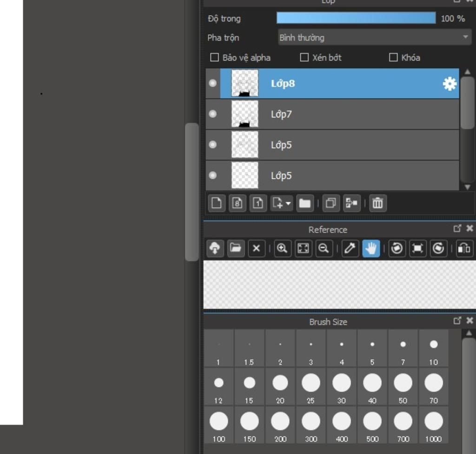Create a new color layer
The width and height of the screenshot is (476, 454).
point(217,203)
